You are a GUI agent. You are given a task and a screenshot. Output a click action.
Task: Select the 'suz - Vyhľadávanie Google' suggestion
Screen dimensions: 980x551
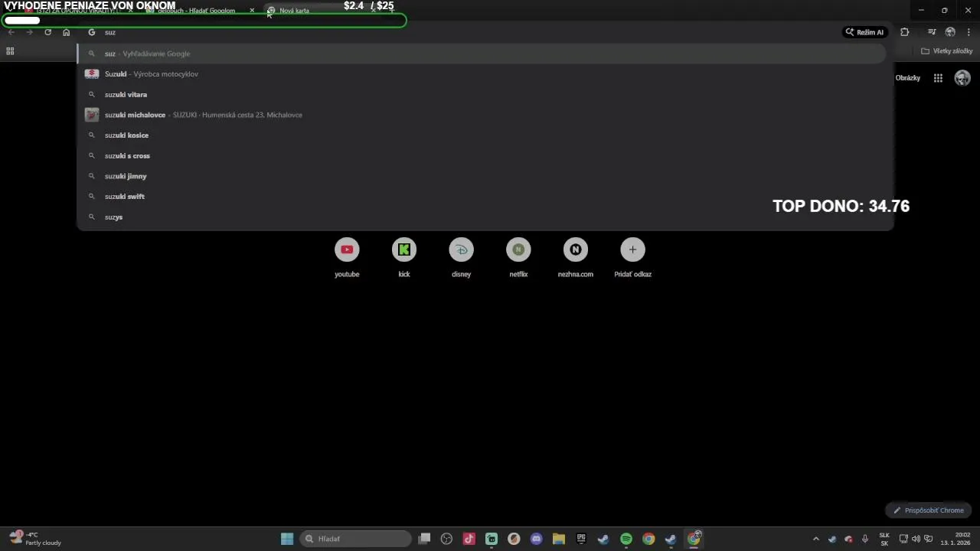tap(482, 54)
